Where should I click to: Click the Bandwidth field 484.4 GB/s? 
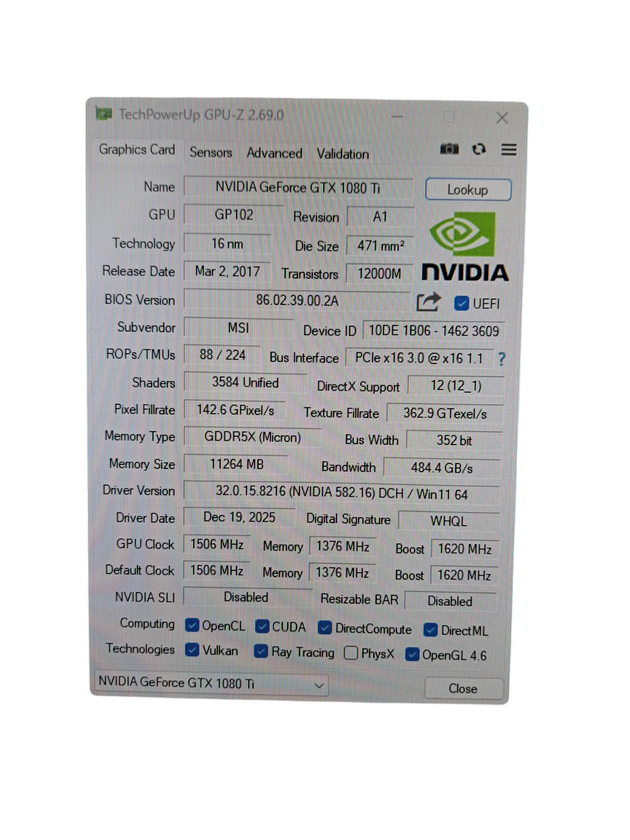[442, 468]
